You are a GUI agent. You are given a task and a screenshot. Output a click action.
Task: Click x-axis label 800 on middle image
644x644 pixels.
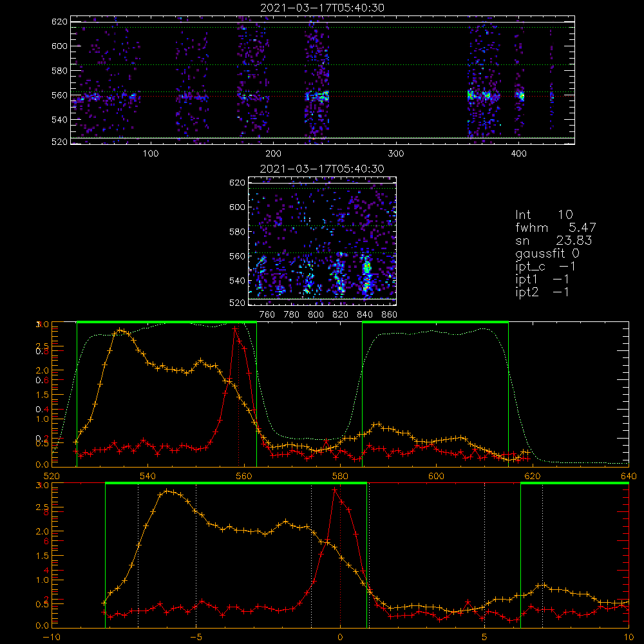coord(316,315)
